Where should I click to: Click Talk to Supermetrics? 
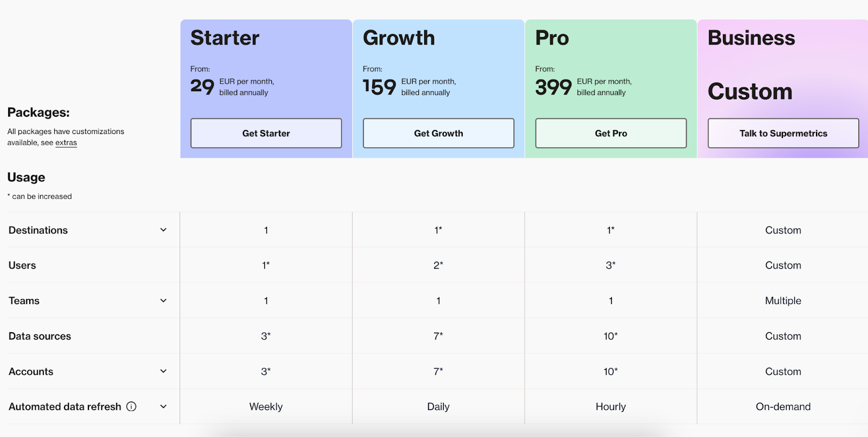click(782, 133)
